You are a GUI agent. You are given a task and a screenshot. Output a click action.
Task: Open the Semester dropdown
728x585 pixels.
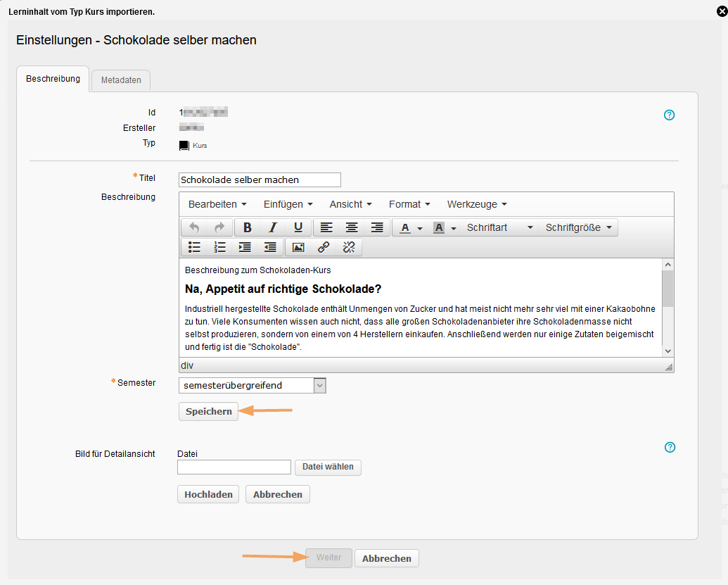(x=252, y=386)
